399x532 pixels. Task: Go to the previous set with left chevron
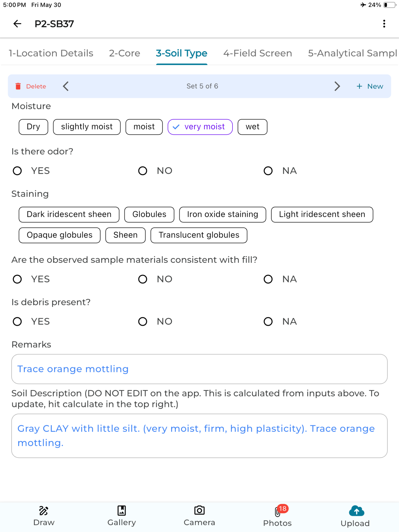click(x=65, y=86)
